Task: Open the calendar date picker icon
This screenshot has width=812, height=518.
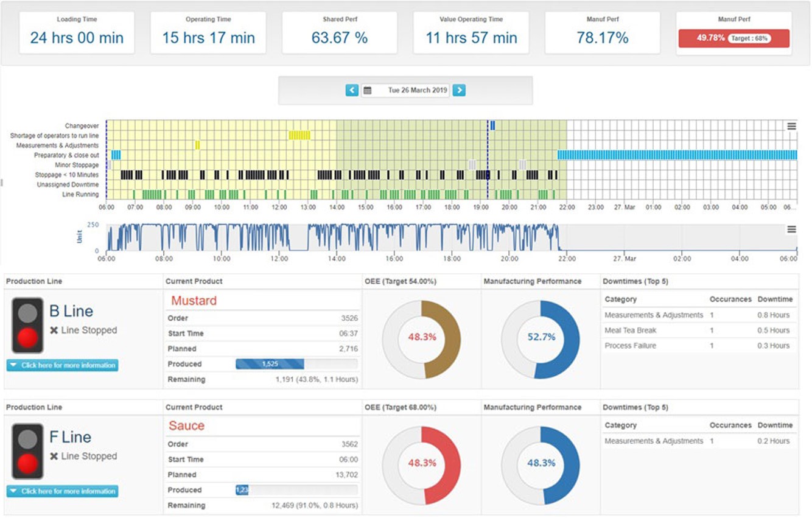Action: (x=368, y=91)
